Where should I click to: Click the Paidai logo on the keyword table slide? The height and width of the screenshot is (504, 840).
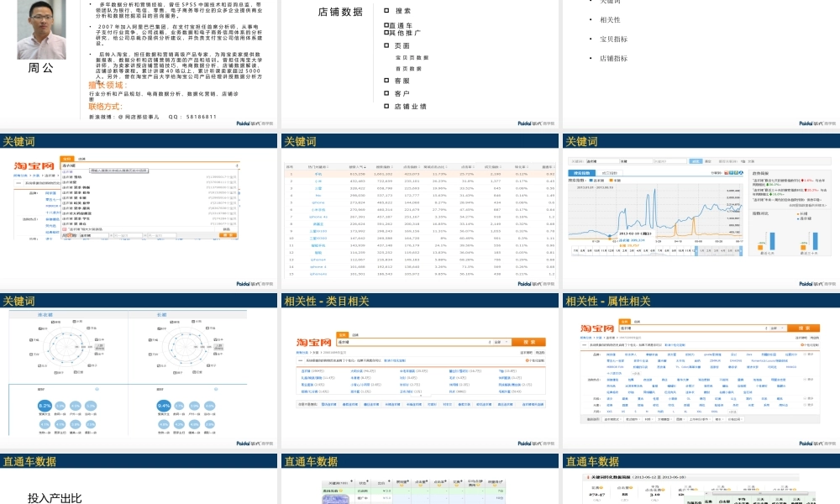pos(531,285)
